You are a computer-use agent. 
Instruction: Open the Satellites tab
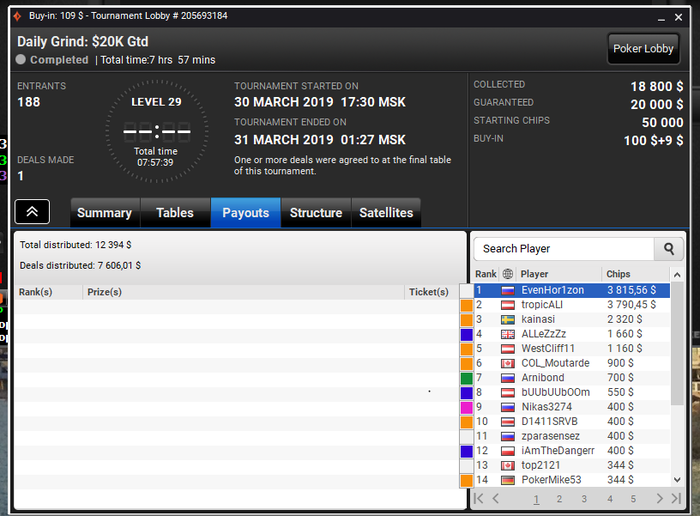click(386, 213)
